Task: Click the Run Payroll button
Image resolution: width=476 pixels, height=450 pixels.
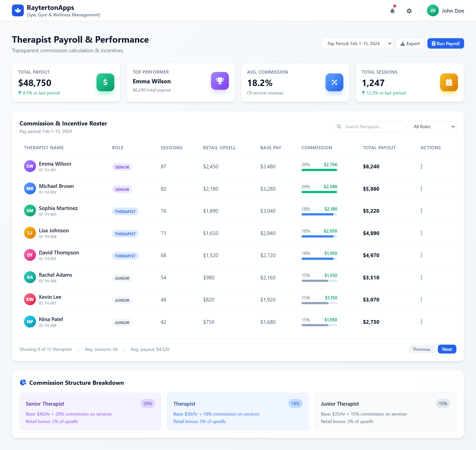Action: tap(446, 43)
